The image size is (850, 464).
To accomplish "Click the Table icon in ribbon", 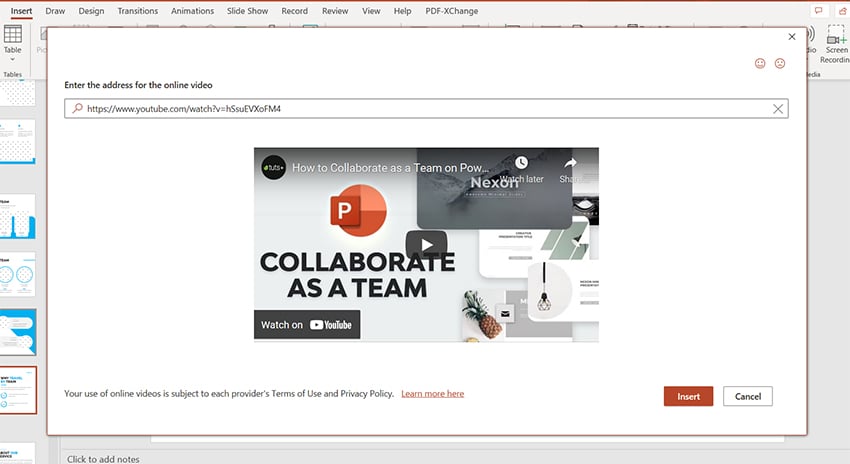I will click(x=13, y=34).
